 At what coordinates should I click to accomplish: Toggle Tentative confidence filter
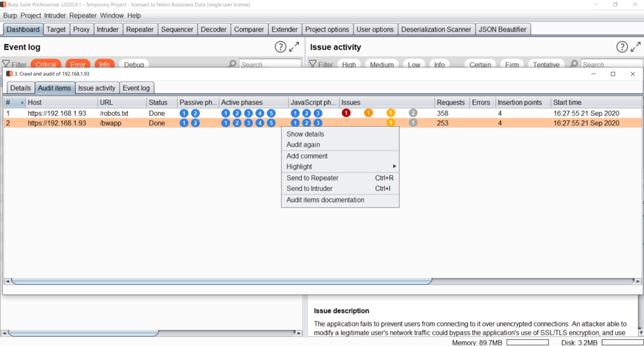click(x=546, y=64)
